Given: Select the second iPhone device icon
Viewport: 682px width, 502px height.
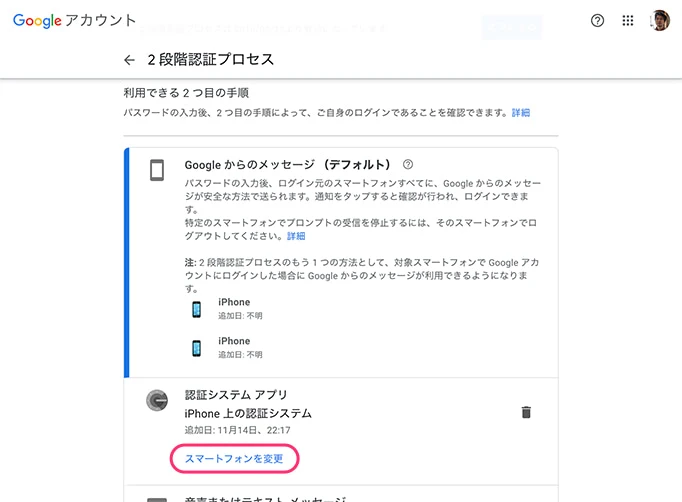Looking at the screenshot, I should (197, 348).
